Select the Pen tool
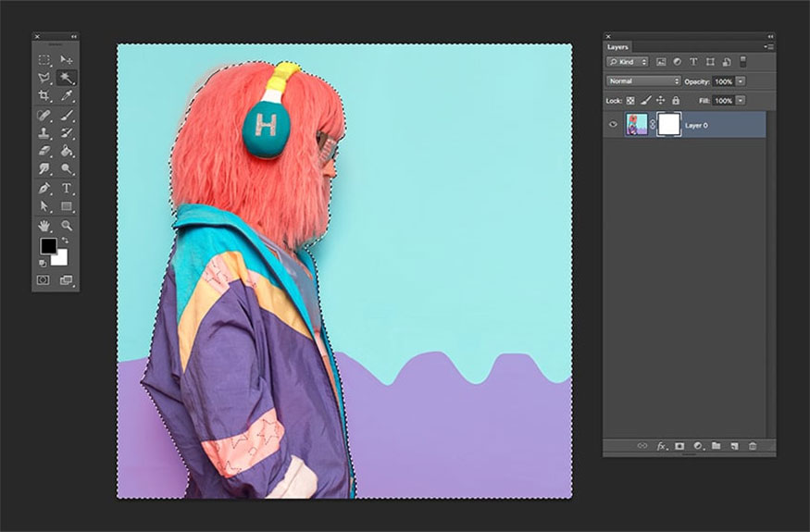Viewport: 810px width, 532px height. click(x=44, y=188)
